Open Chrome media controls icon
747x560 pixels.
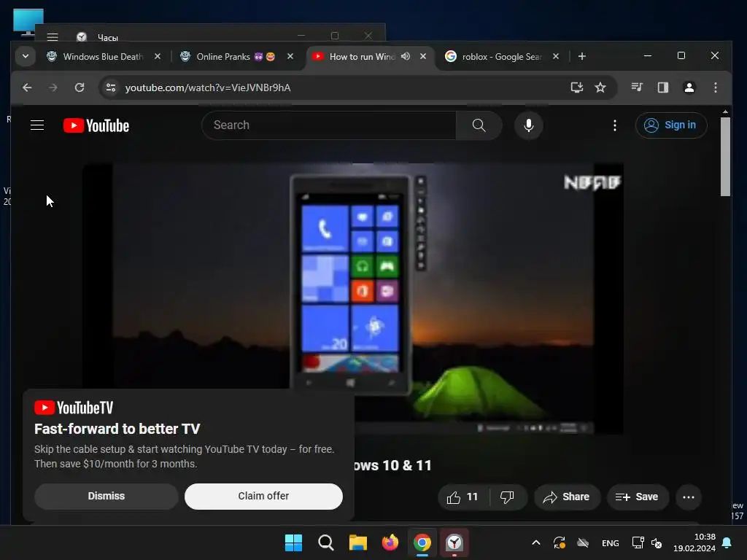[x=637, y=87]
